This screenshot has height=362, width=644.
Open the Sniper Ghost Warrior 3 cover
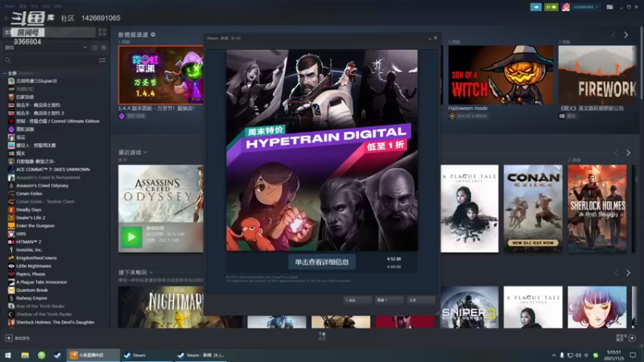point(469,307)
